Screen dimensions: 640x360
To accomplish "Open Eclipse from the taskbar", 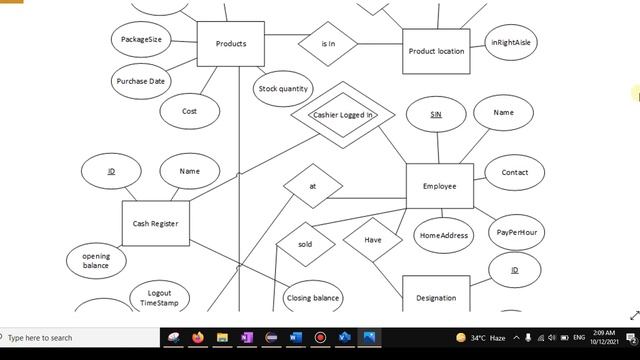I will (271, 338).
